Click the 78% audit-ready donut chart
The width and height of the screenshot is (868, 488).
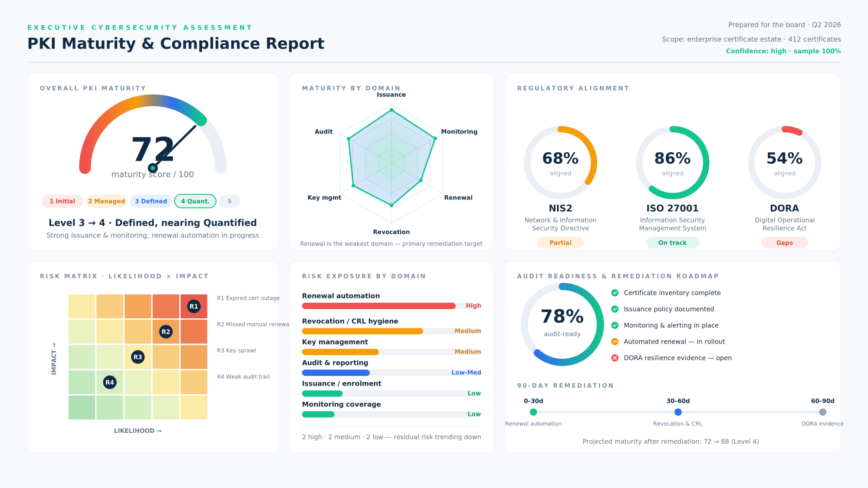[x=562, y=324]
